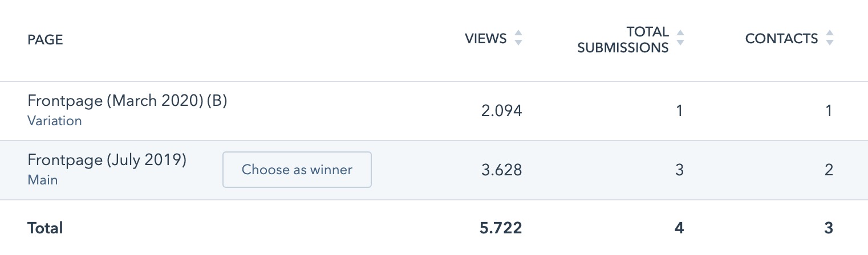Select views value 3.628 for main page
This screenshot has width=868, height=255.
(501, 170)
